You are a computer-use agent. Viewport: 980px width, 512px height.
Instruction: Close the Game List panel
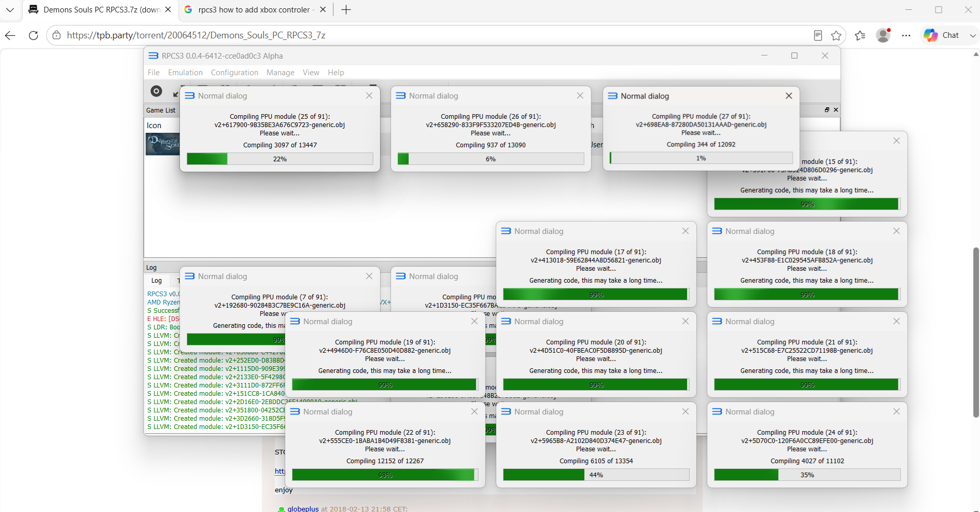(x=836, y=110)
